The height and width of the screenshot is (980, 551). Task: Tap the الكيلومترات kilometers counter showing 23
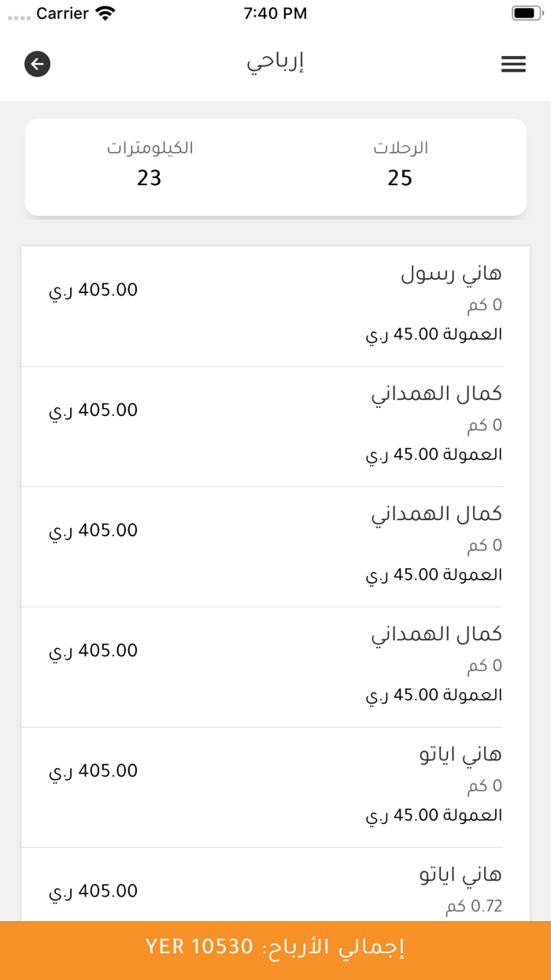[150, 163]
